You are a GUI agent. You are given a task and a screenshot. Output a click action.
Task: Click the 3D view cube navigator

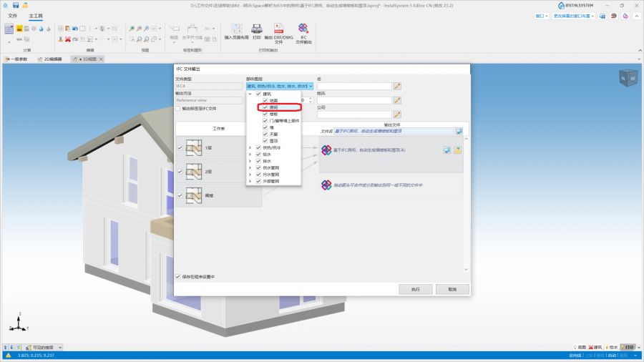tap(626, 77)
